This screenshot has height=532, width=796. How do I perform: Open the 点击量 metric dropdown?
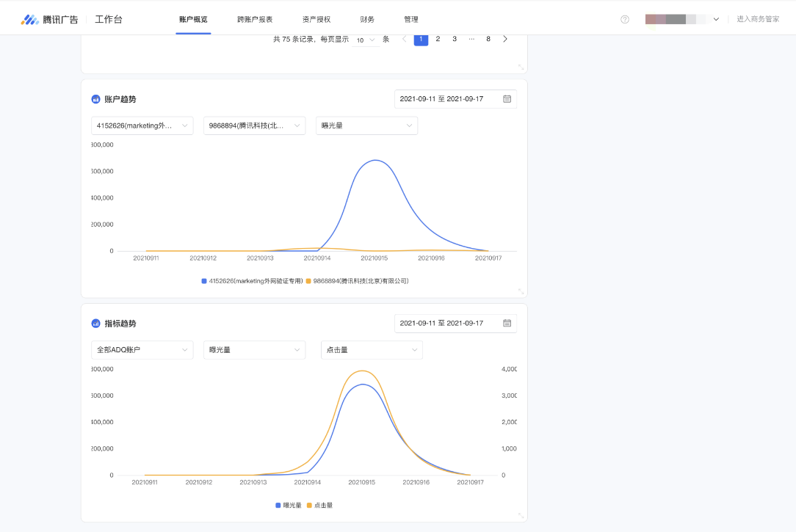371,350
